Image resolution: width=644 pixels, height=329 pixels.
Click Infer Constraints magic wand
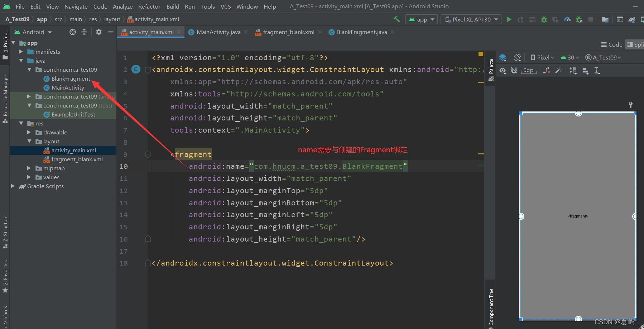pyautogui.click(x=558, y=71)
